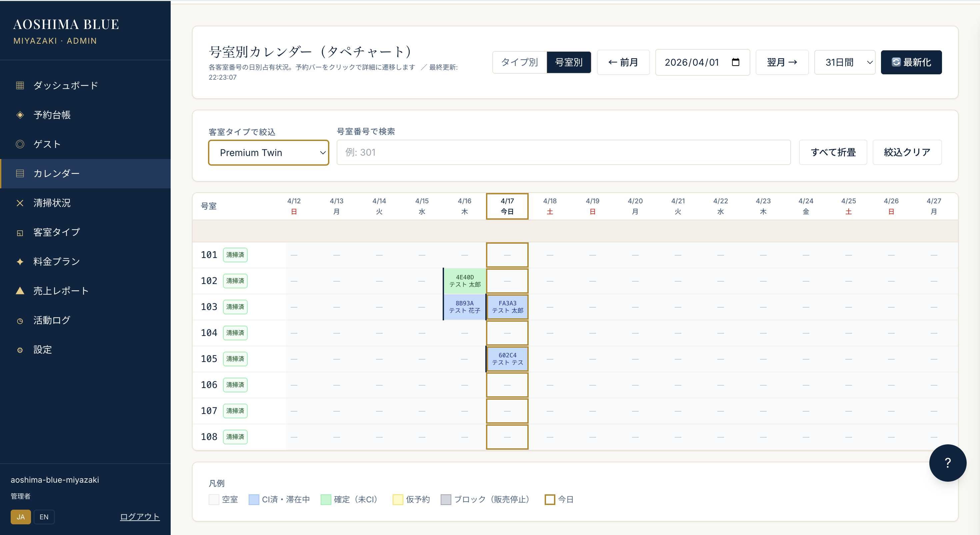Image resolution: width=980 pixels, height=535 pixels.
Task: Click the gear icon beside 設定
Action: pyautogui.click(x=20, y=350)
